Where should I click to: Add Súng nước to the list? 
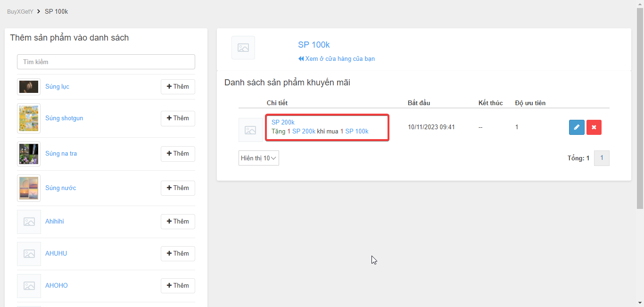point(178,188)
